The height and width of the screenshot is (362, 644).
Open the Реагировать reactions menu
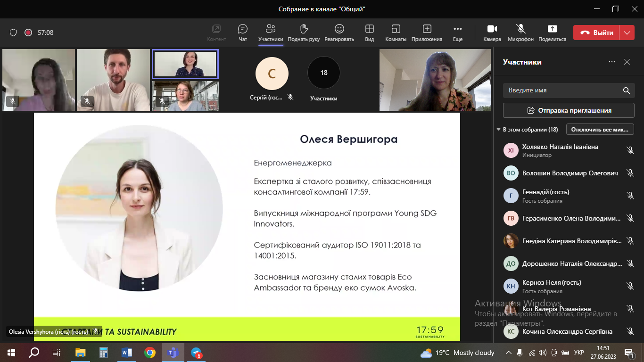pyautogui.click(x=339, y=29)
